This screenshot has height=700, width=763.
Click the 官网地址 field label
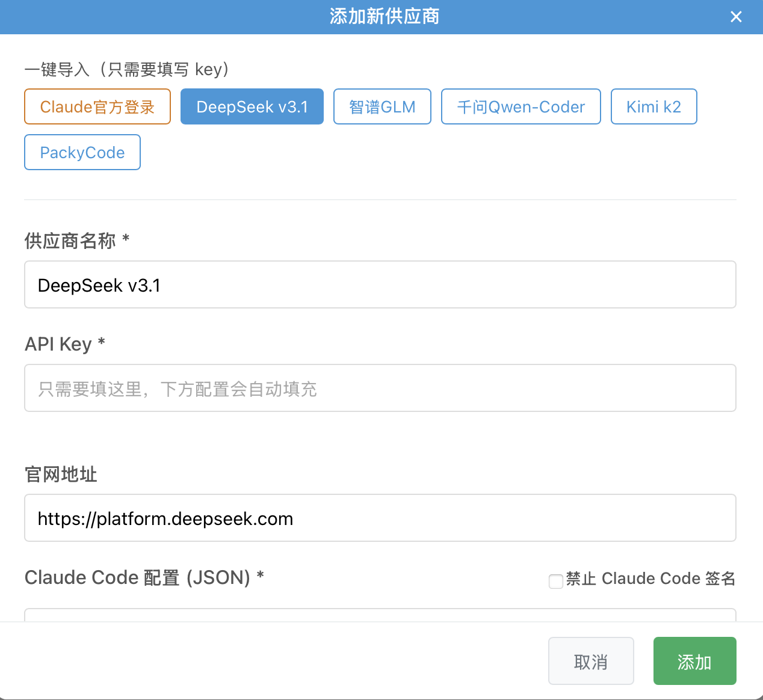pyautogui.click(x=61, y=474)
